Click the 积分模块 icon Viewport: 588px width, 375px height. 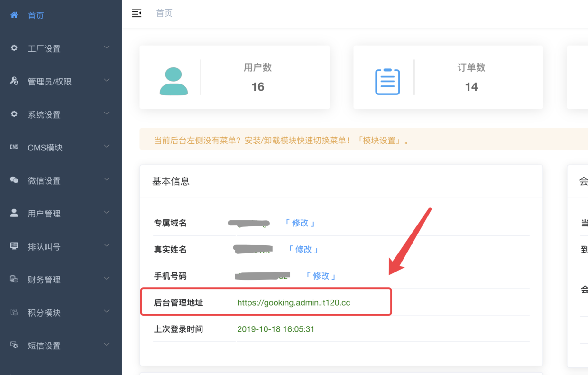click(x=14, y=312)
